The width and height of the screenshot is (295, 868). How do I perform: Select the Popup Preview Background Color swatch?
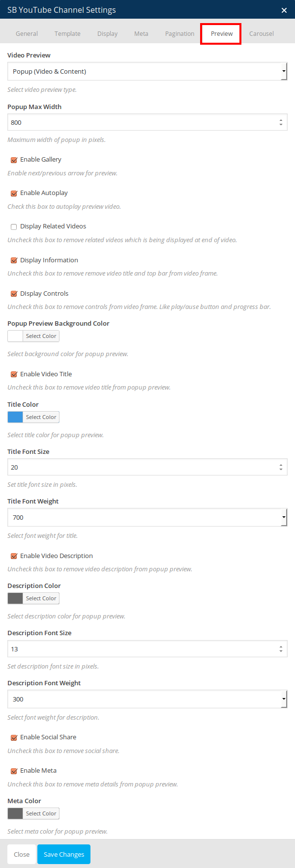coord(15,336)
